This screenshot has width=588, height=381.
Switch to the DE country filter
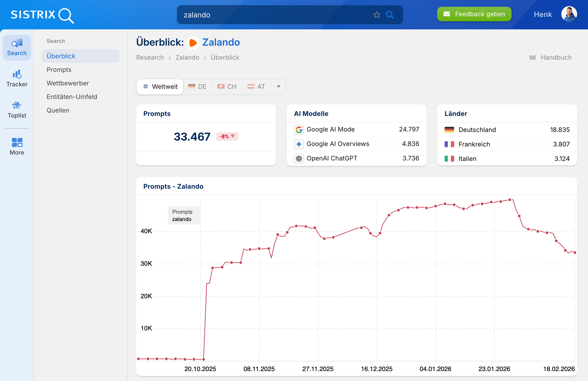pyautogui.click(x=197, y=86)
